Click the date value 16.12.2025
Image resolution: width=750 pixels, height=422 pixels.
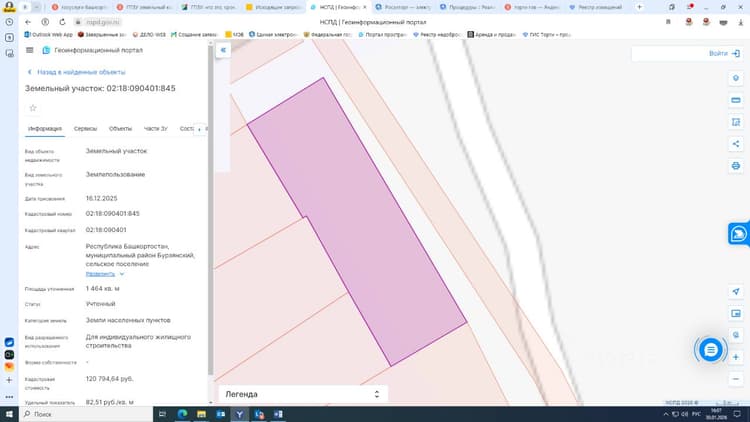tap(101, 199)
